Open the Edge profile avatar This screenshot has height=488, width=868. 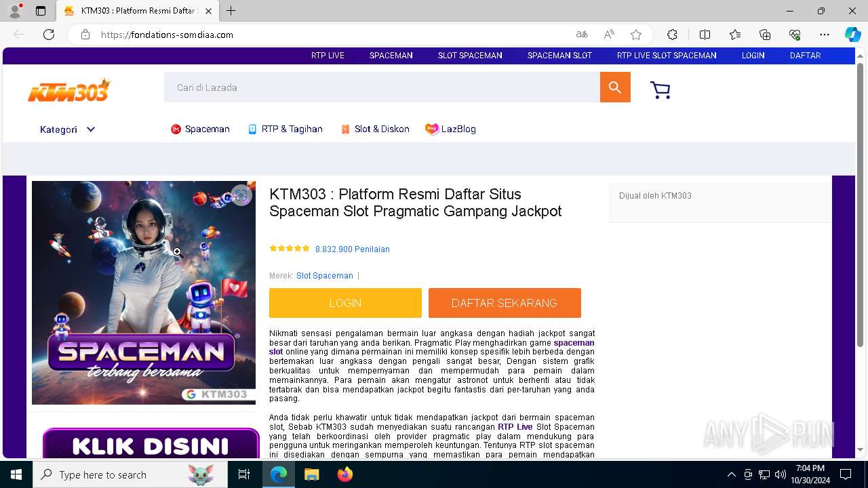(14, 11)
